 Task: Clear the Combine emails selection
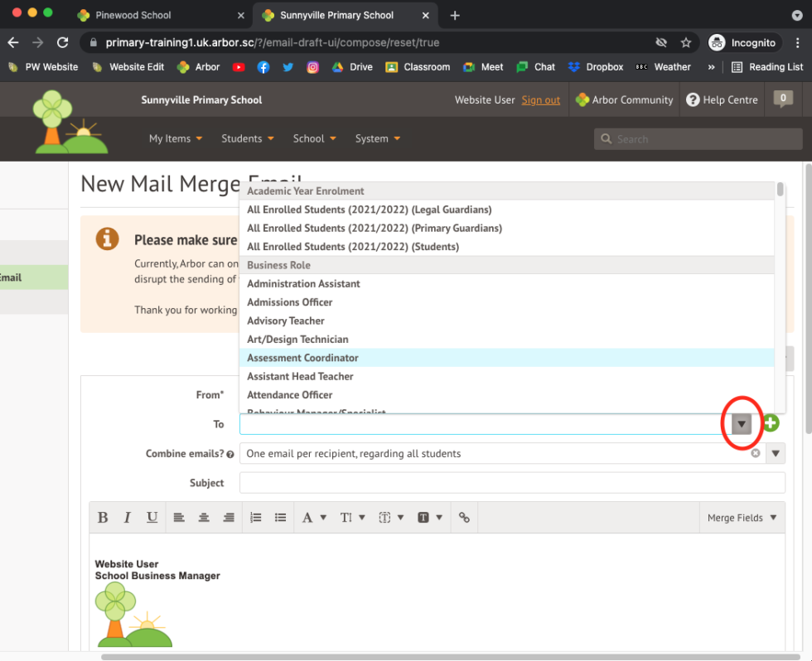point(756,453)
